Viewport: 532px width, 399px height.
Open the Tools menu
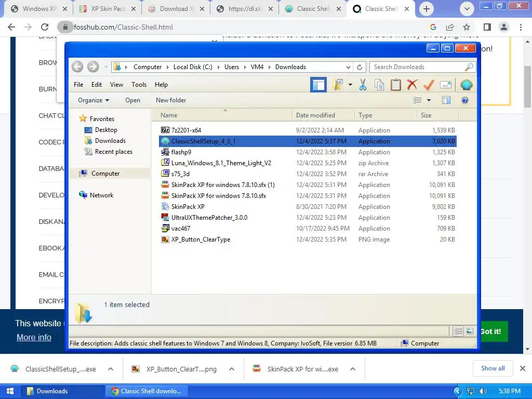[139, 85]
